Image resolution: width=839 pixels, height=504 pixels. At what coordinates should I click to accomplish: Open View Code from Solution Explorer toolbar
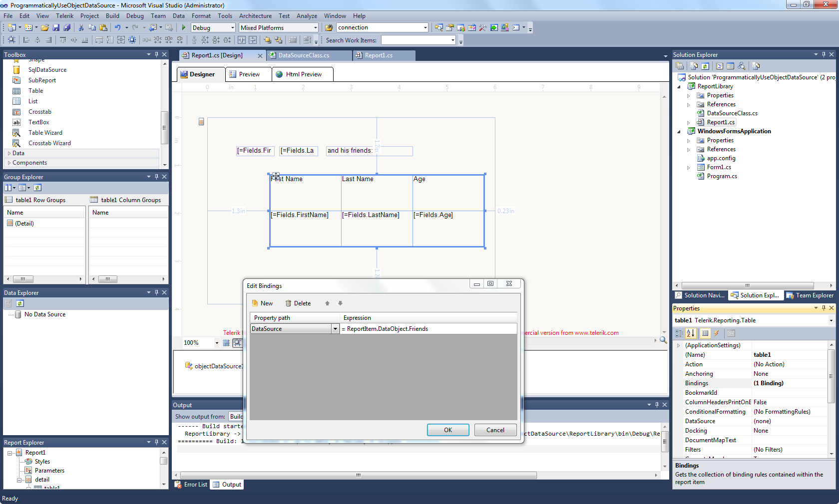[x=720, y=66]
